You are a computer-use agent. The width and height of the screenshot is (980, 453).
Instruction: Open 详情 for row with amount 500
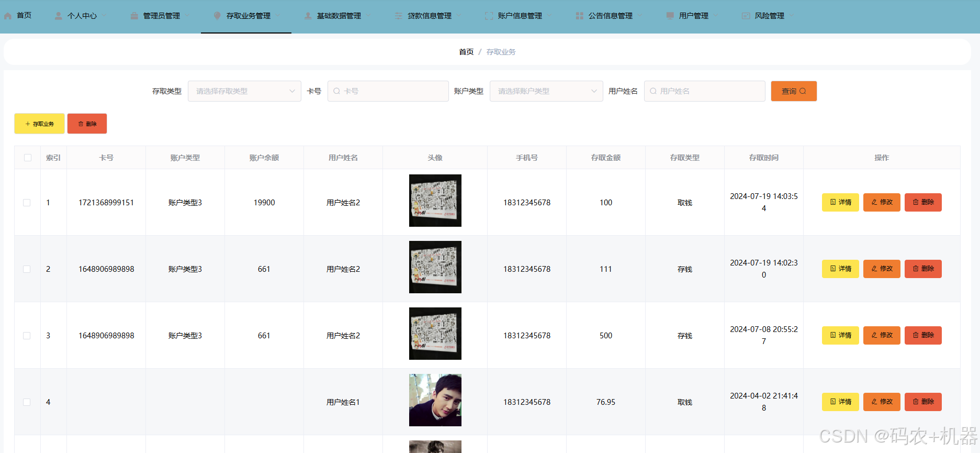click(840, 335)
